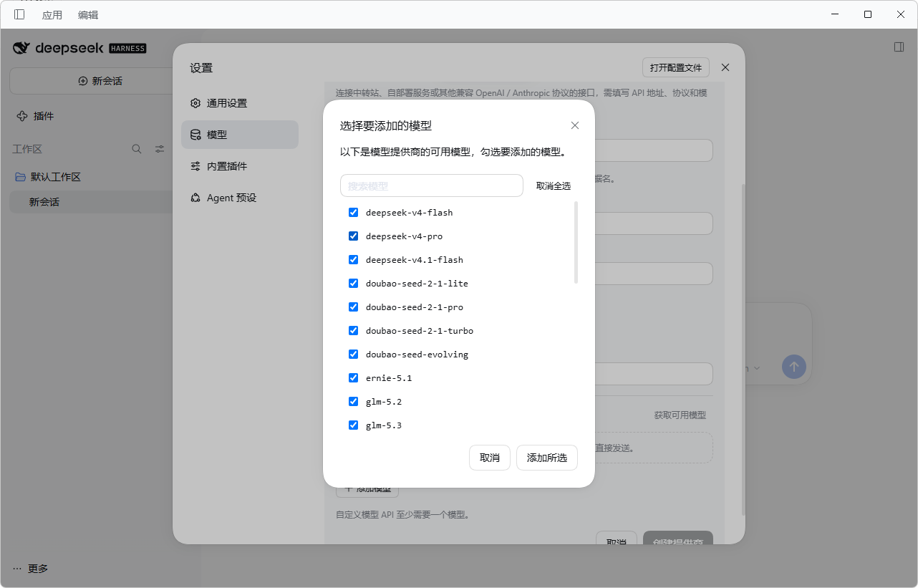Click 打开配置文件 button

[x=676, y=67]
